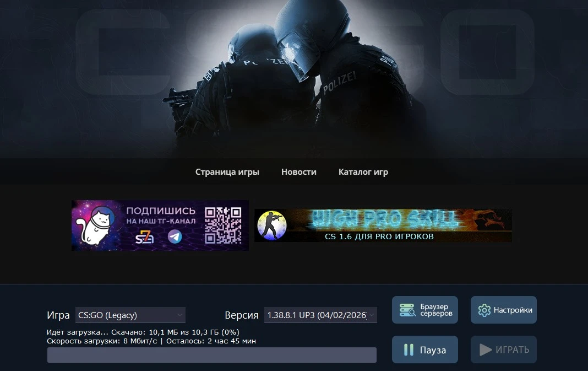Open the High Pro Skill CS 1.6 banner
The image size is (588, 371).
pyautogui.click(x=383, y=225)
